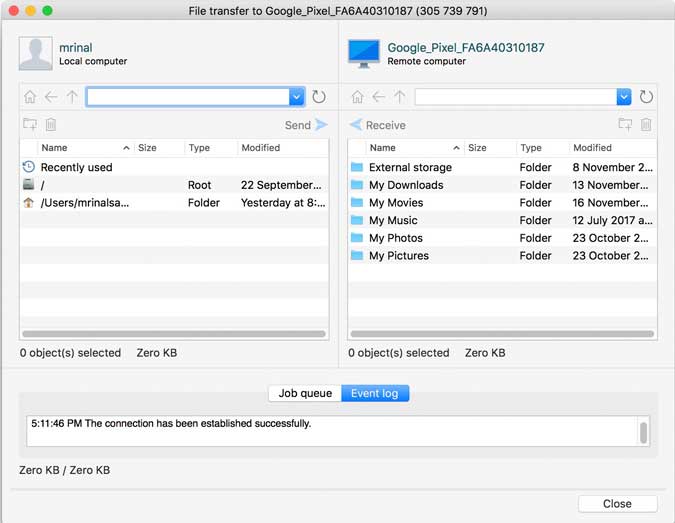Navigate back in remote computer pane
675x523 pixels.
(x=378, y=97)
